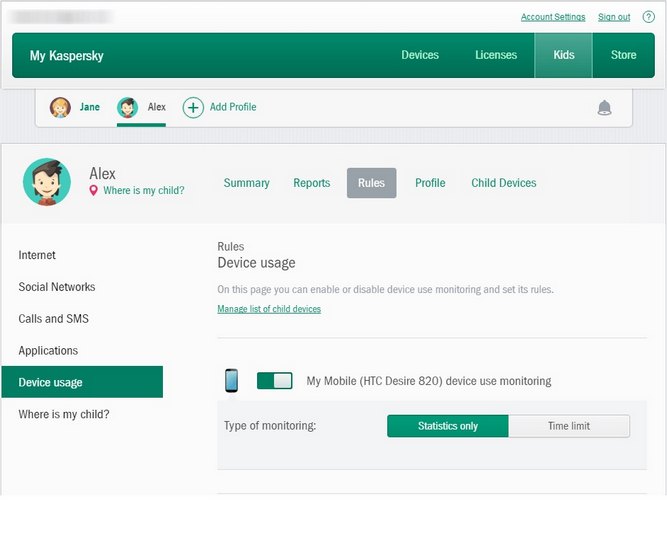The height and width of the screenshot is (533, 667).
Task: Switch to the Summary tab
Action: (x=247, y=183)
